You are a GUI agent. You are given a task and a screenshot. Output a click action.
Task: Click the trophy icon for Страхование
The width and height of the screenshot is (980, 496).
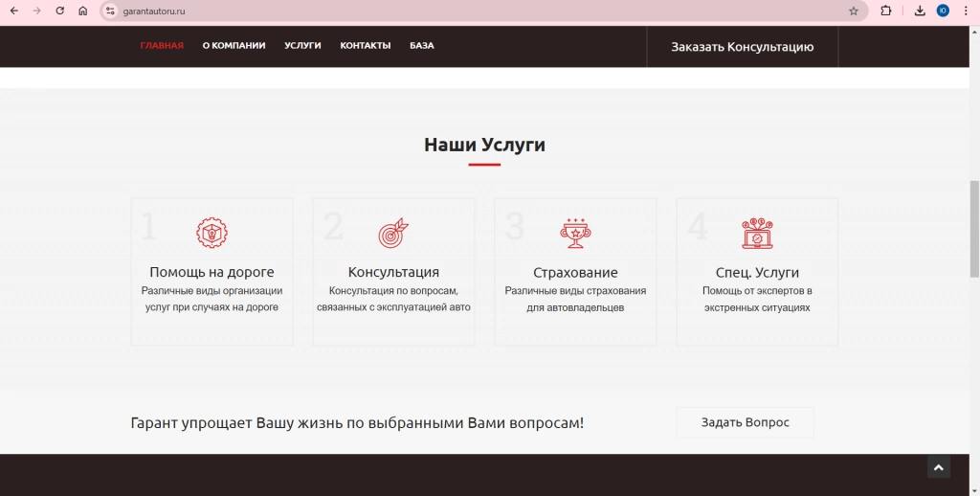[x=575, y=234]
